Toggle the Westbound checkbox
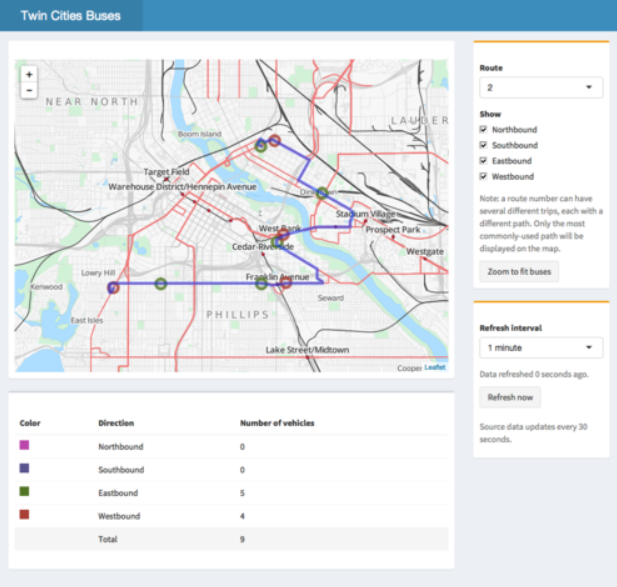 484,177
